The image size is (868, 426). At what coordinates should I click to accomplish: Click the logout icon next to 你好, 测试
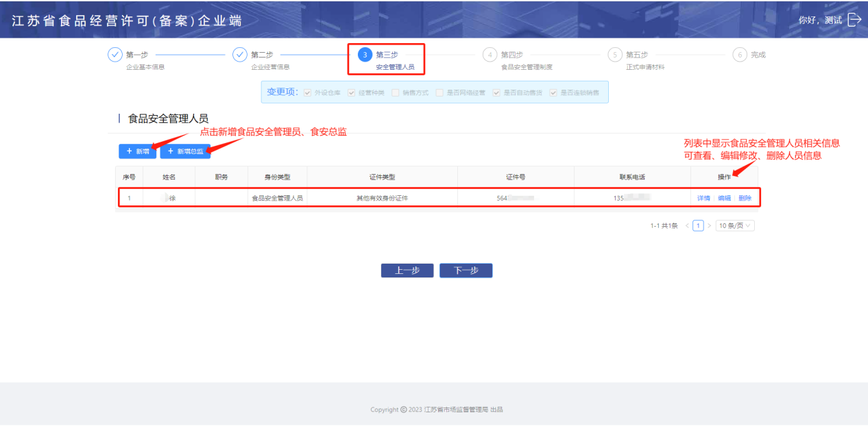click(854, 19)
